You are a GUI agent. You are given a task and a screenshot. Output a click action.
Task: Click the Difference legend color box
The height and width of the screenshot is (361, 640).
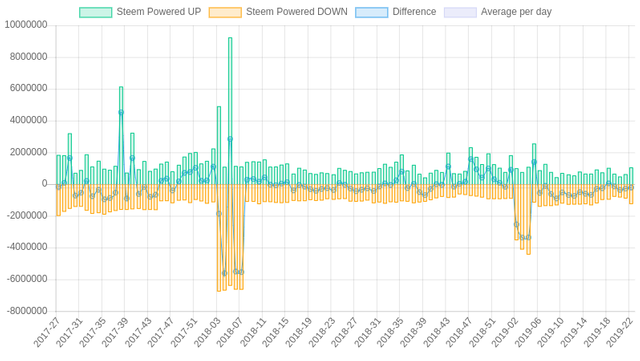point(371,12)
